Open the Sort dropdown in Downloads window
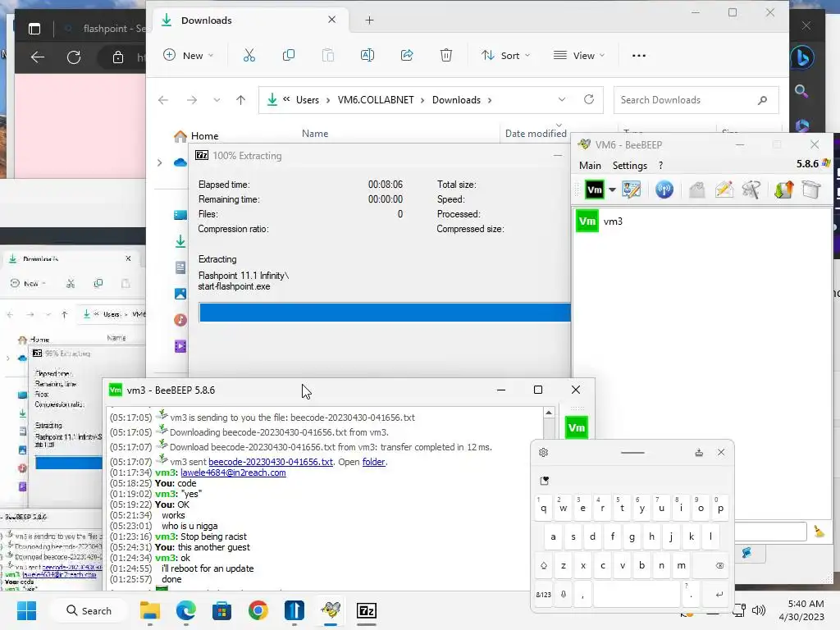This screenshot has height=630, width=840. coord(505,55)
